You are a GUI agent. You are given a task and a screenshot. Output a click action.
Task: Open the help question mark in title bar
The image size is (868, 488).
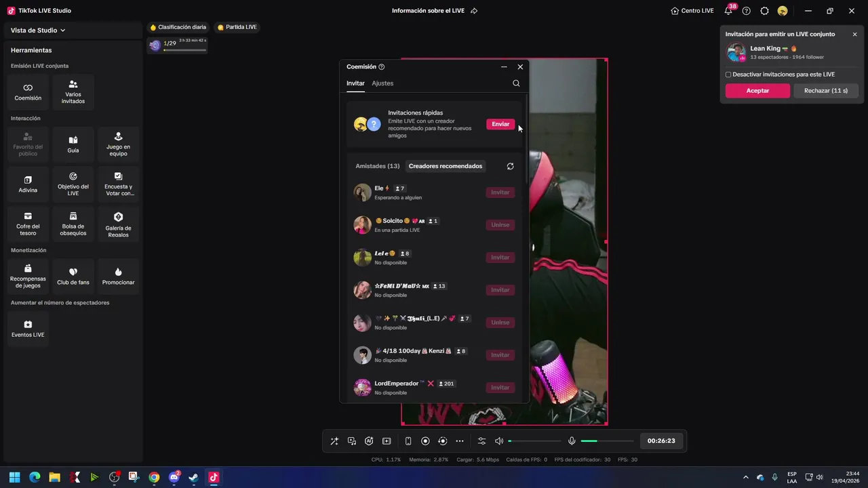tap(747, 11)
